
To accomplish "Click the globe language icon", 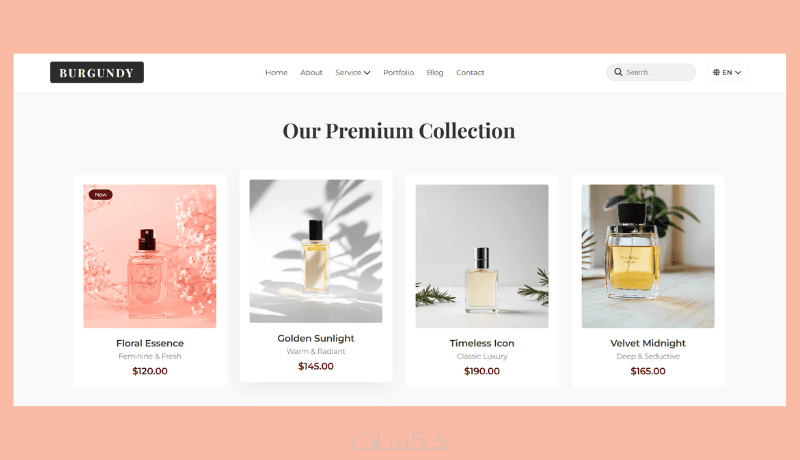I will (x=716, y=72).
